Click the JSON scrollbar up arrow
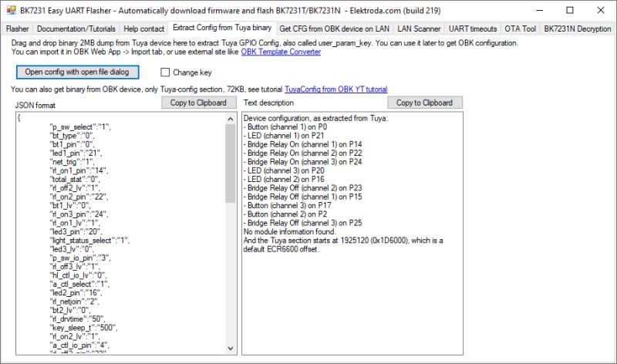The height and width of the screenshot is (364, 617). pos(231,119)
